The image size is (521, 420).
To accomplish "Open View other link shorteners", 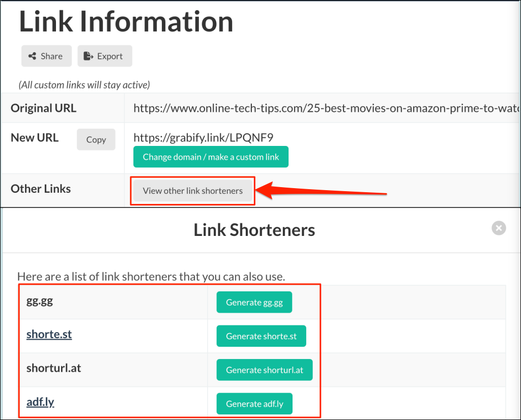I will (x=193, y=191).
